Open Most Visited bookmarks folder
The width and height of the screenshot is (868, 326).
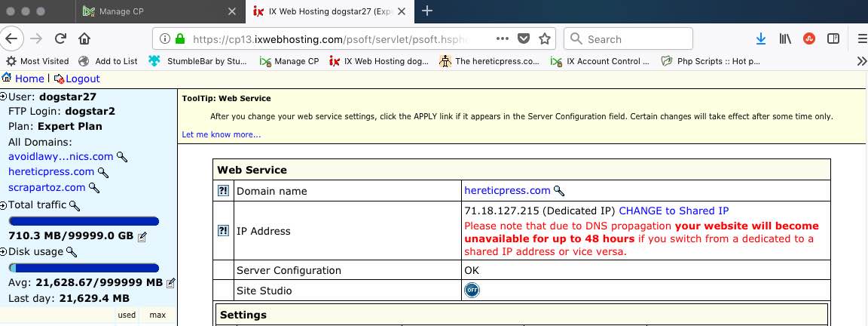[x=37, y=61]
